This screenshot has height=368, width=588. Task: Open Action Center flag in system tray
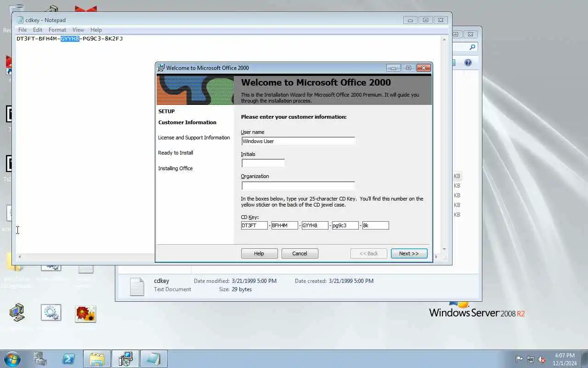[519, 359]
